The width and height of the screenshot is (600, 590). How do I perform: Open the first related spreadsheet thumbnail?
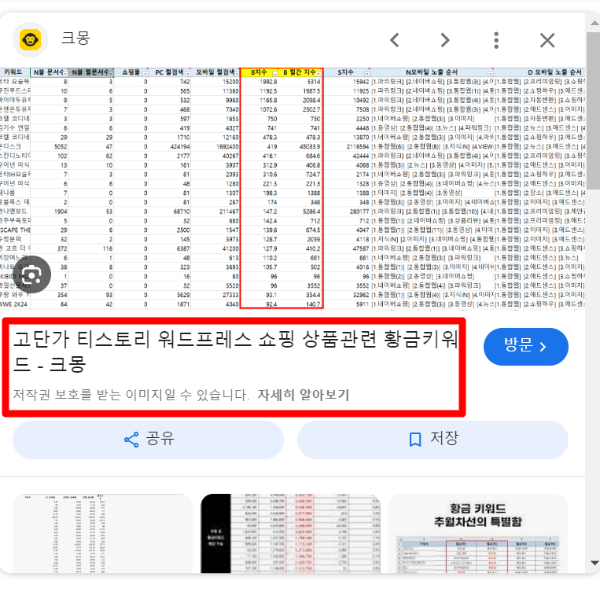[103, 533]
